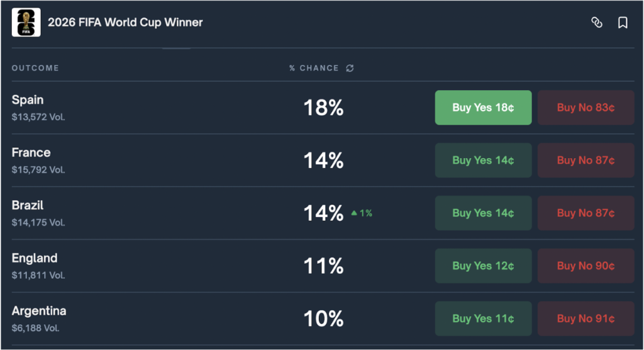Buy Yes on France at 14¢
The image size is (644, 350).
click(483, 161)
